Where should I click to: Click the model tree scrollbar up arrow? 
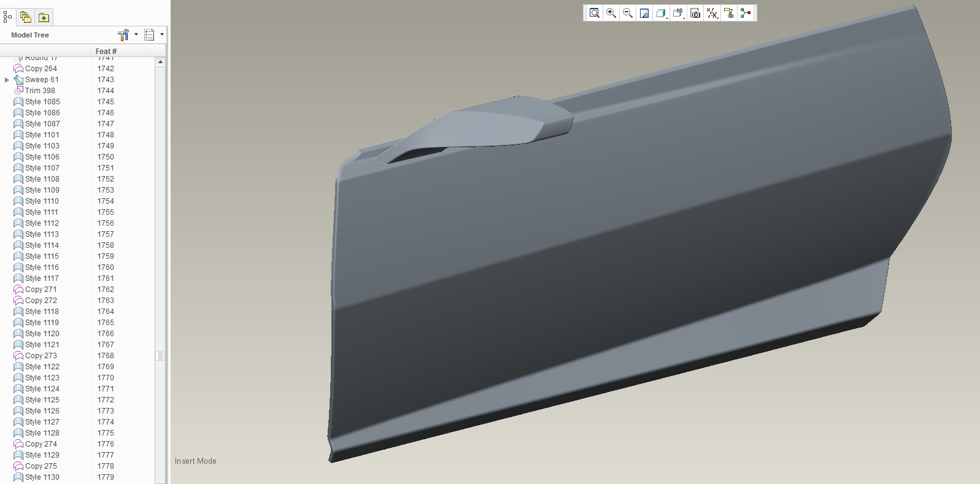coord(160,62)
